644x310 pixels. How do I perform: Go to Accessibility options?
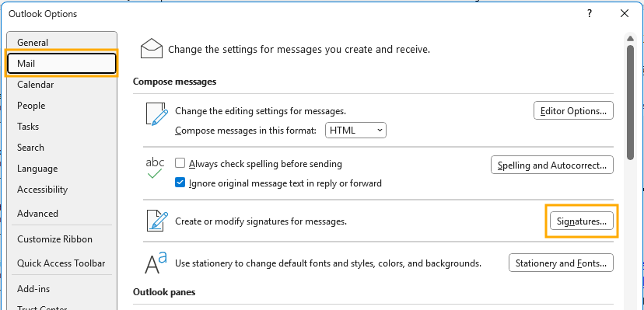tap(61, 190)
